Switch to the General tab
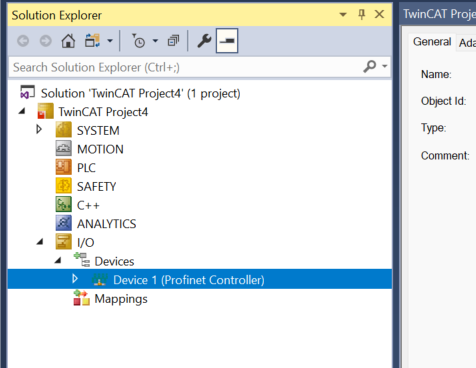Viewport: 476px width, 368px height. [x=432, y=42]
